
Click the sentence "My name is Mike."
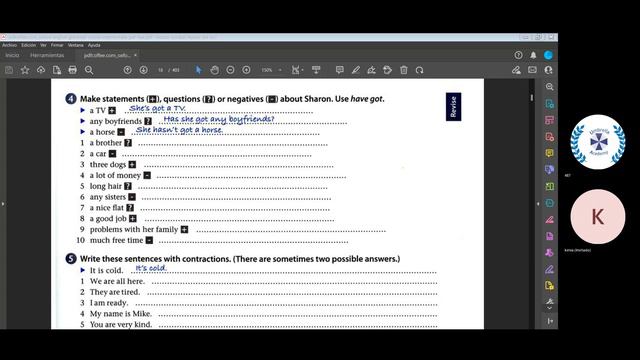point(121,314)
